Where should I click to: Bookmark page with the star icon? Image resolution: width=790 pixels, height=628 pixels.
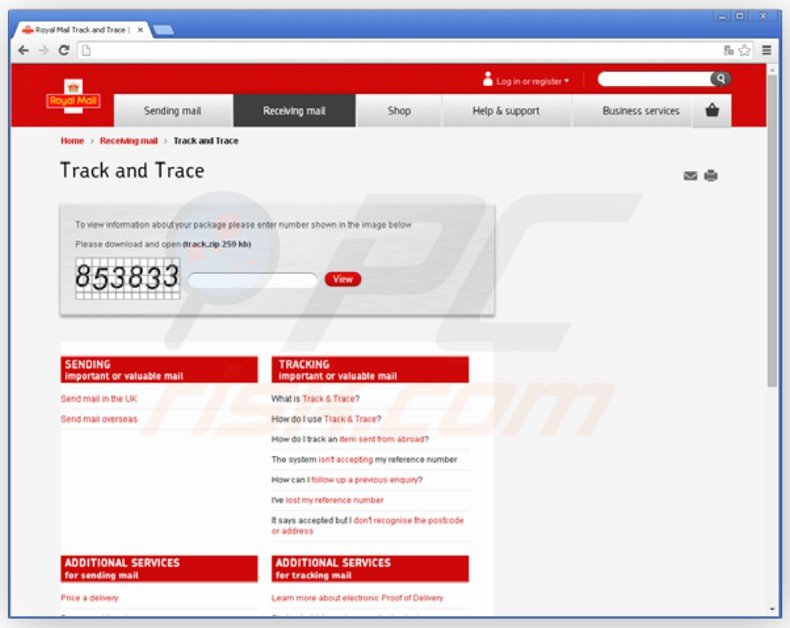(745, 50)
